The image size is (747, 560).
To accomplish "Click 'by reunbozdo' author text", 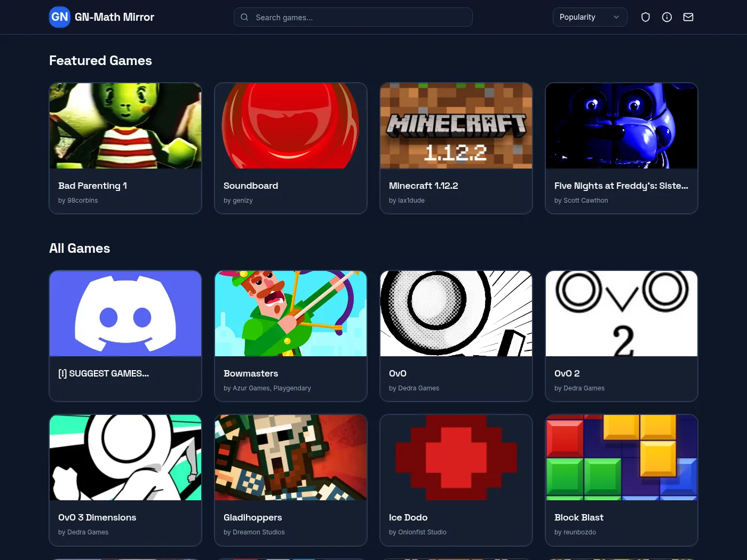I will pos(575,532).
